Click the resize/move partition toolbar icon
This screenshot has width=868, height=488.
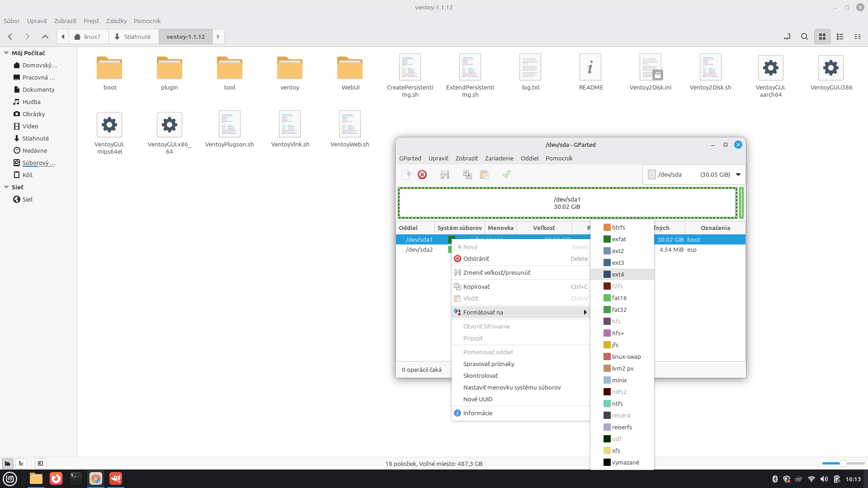pos(445,174)
